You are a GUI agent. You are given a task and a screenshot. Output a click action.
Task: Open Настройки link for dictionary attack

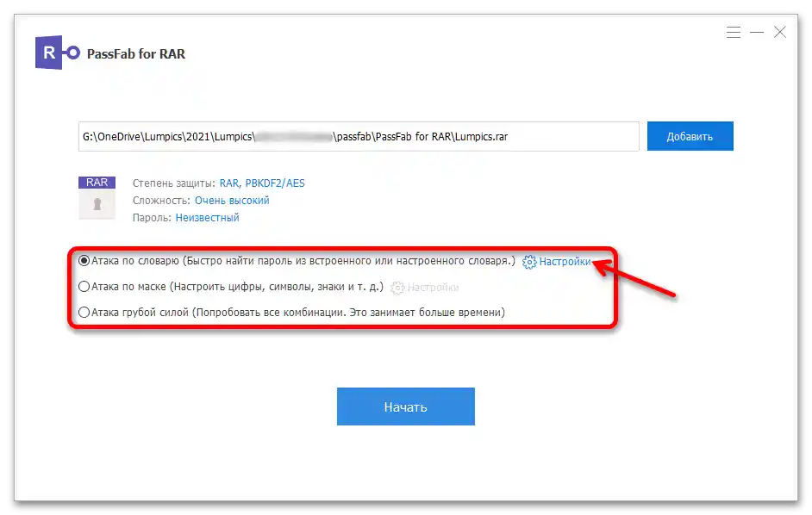click(x=565, y=262)
